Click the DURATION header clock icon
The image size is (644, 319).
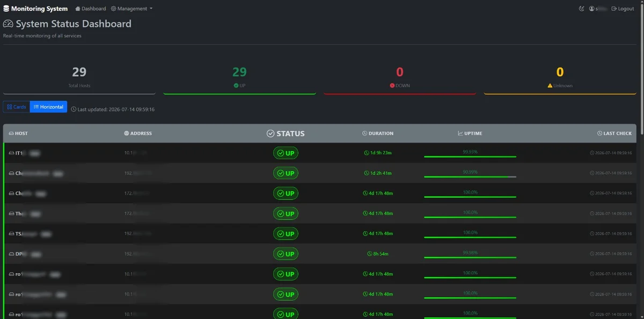[x=364, y=133]
